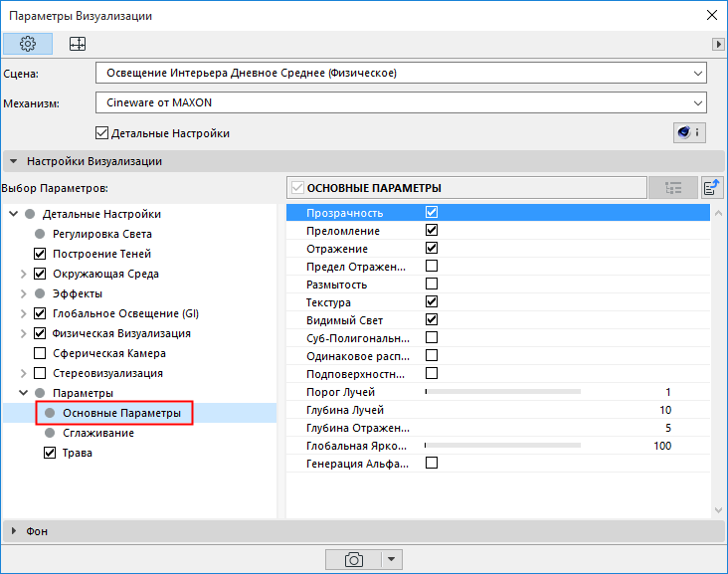Expand the Стереовизуализация node
This screenshot has height=574, width=728.
click(x=23, y=373)
